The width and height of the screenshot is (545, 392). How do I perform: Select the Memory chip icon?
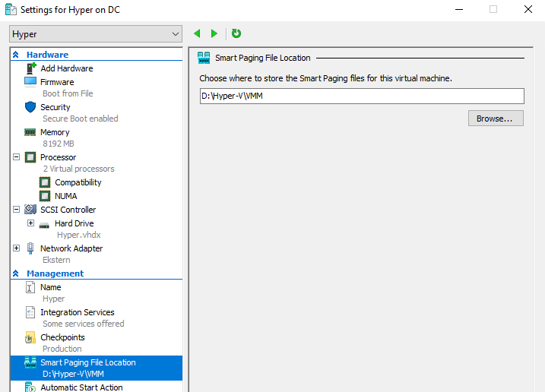pyautogui.click(x=30, y=132)
